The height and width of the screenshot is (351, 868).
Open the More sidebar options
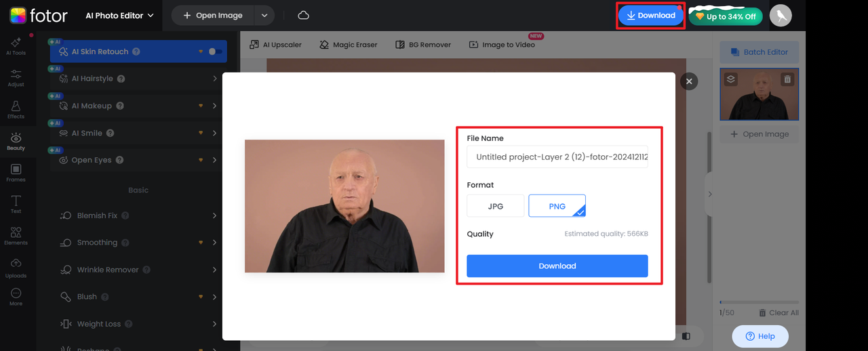pyautogui.click(x=16, y=297)
